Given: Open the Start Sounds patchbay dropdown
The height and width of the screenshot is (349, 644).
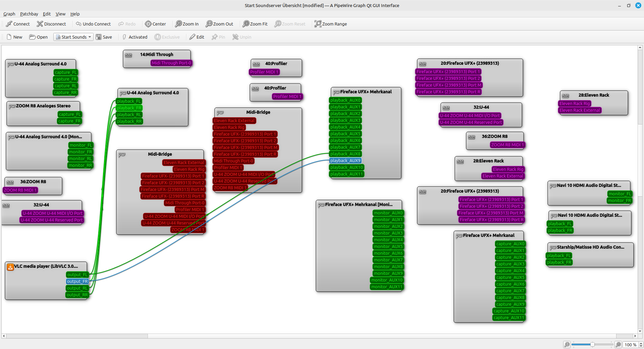Looking at the screenshot, I should (73, 37).
